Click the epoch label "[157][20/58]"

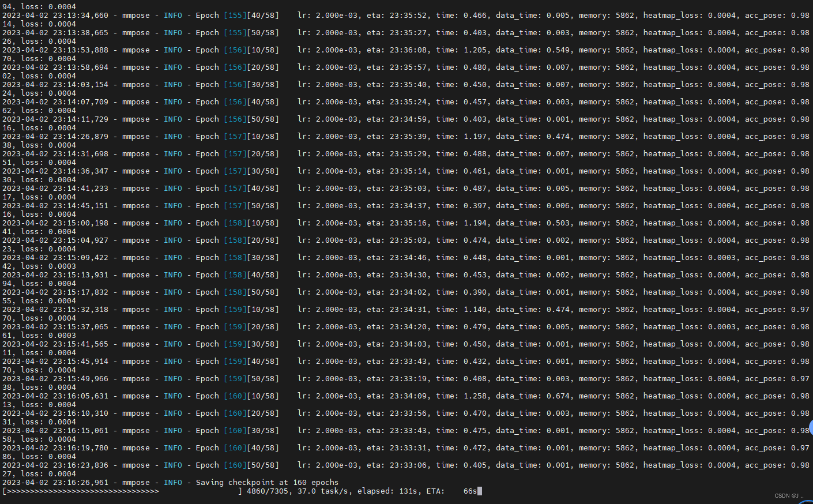tap(251, 154)
